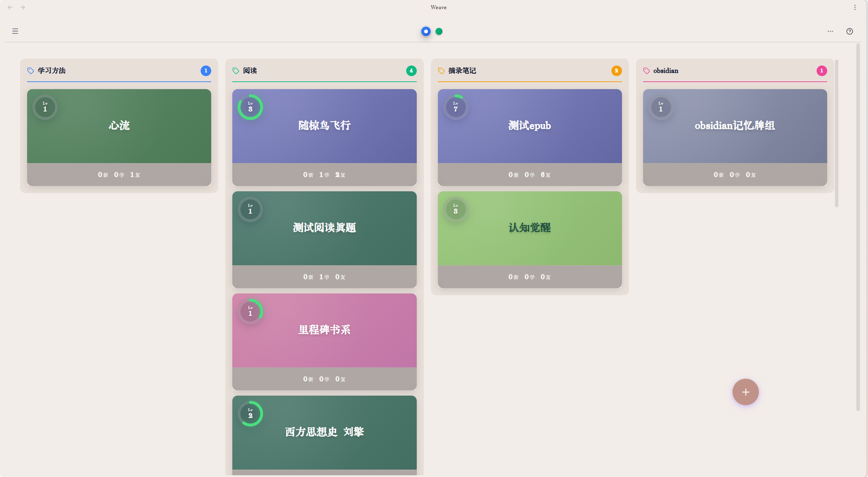Click the Lv 1 badge on 测试阅读真题

[250, 209]
